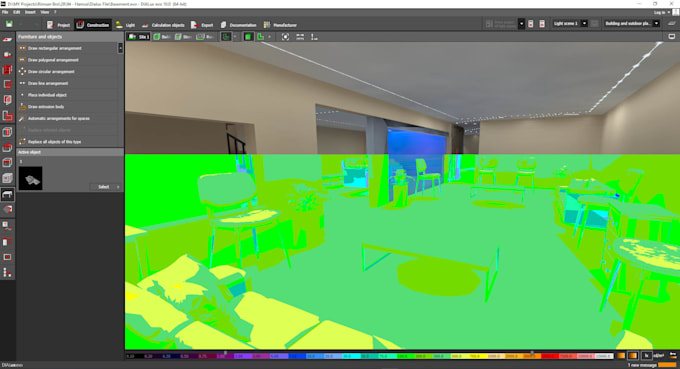Click the luminance marker on the false-color scale
The image size is (680, 369).
[532, 353]
